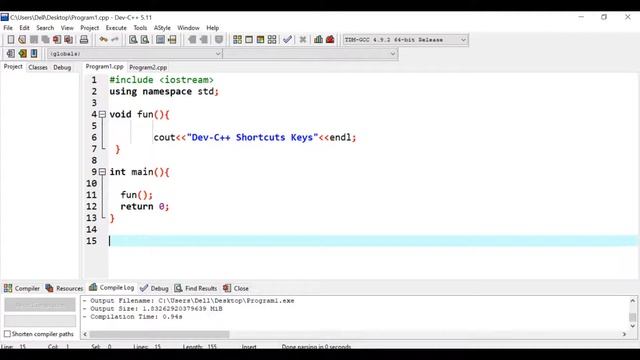Screen dimensions: 640x360
Task: Open the AStyle menu
Action: pyautogui.click(x=162, y=28)
